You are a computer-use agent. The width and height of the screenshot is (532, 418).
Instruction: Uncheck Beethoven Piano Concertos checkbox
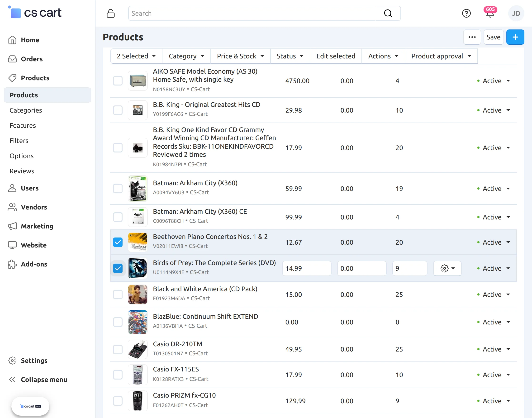[x=118, y=242]
